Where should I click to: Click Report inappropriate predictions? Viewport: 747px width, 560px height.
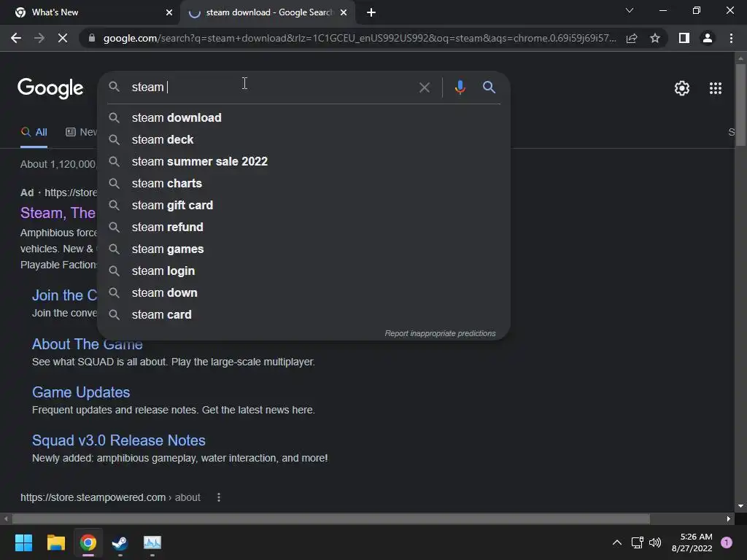click(440, 333)
